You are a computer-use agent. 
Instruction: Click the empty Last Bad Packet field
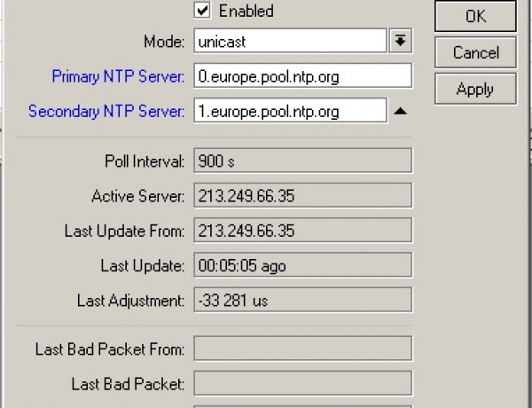pyautogui.click(x=302, y=383)
